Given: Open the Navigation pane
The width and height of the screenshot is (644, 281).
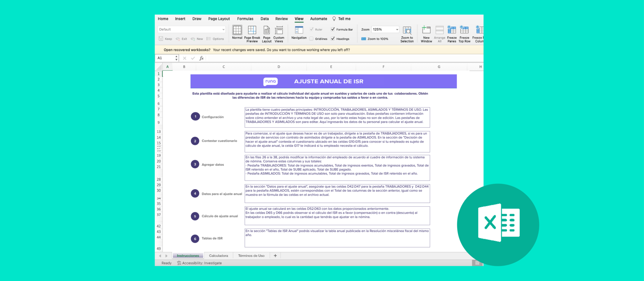Looking at the screenshot, I should [299, 33].
